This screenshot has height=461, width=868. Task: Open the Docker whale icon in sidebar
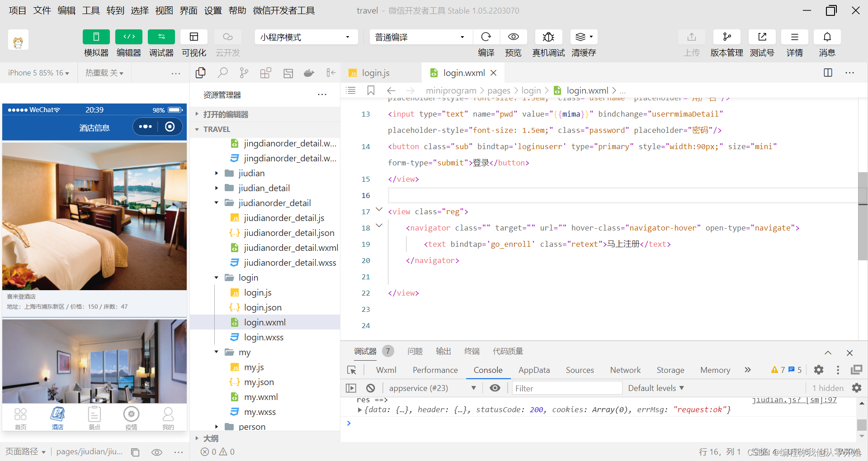[x=309, y=73]
